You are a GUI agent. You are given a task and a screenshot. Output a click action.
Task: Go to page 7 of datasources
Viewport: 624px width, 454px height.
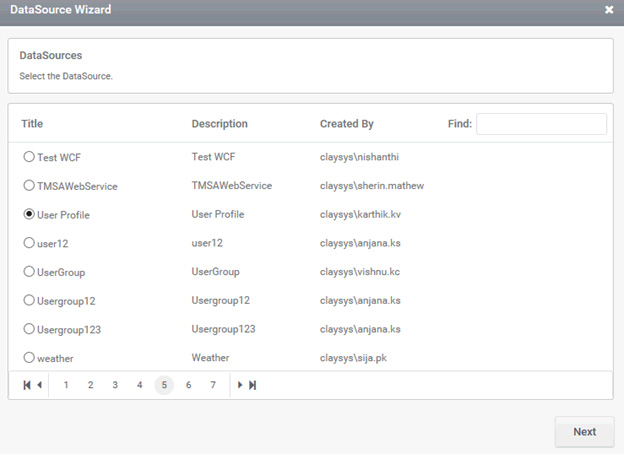[x=213, y=385]
